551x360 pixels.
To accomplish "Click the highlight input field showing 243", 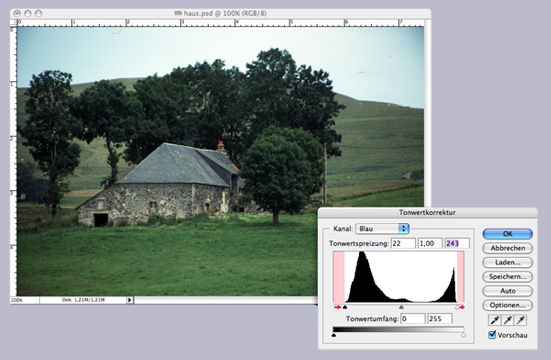I will (x=457, y=243).
